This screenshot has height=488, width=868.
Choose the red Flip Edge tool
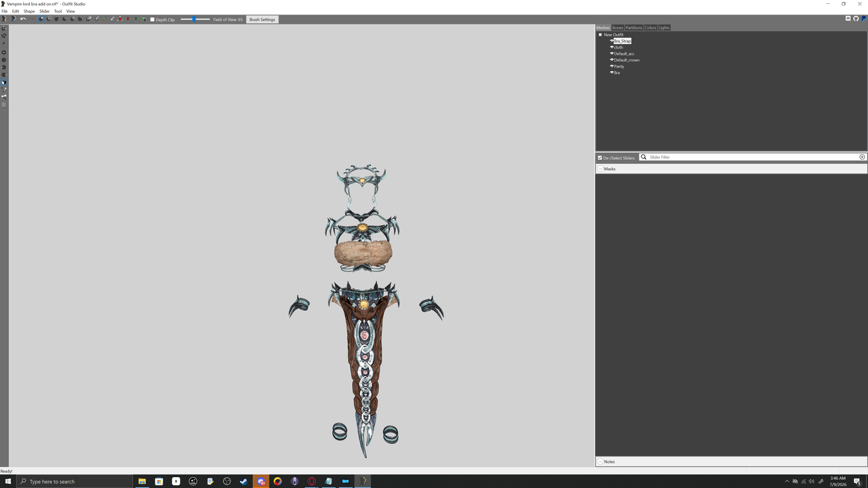(x=127, y=19)
